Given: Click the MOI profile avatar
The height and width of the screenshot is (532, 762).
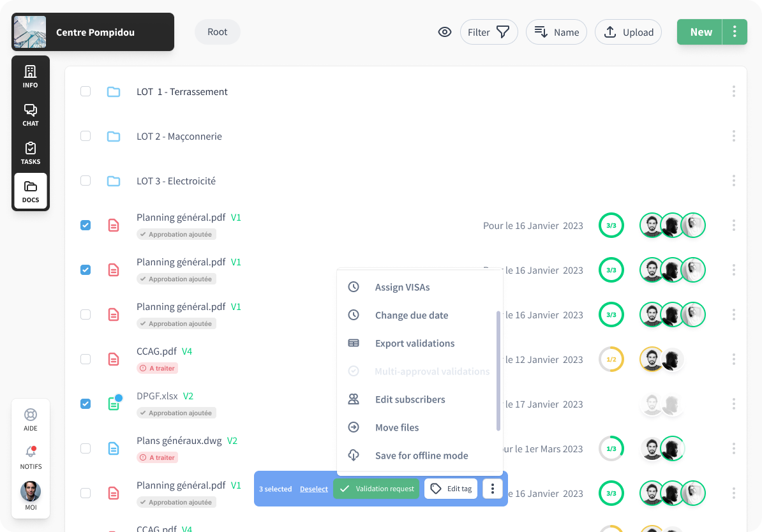Looking at the screenshot, I should coord(30,492).
